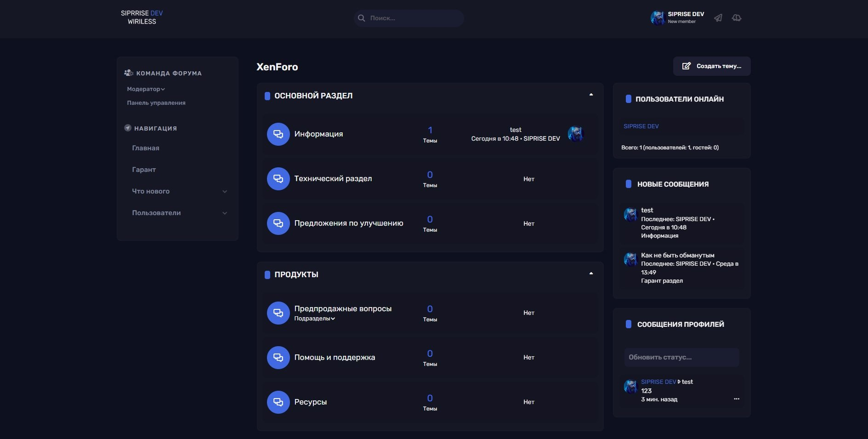Click the paper plane icon in header
868x439 pixels.
[718, 18]
